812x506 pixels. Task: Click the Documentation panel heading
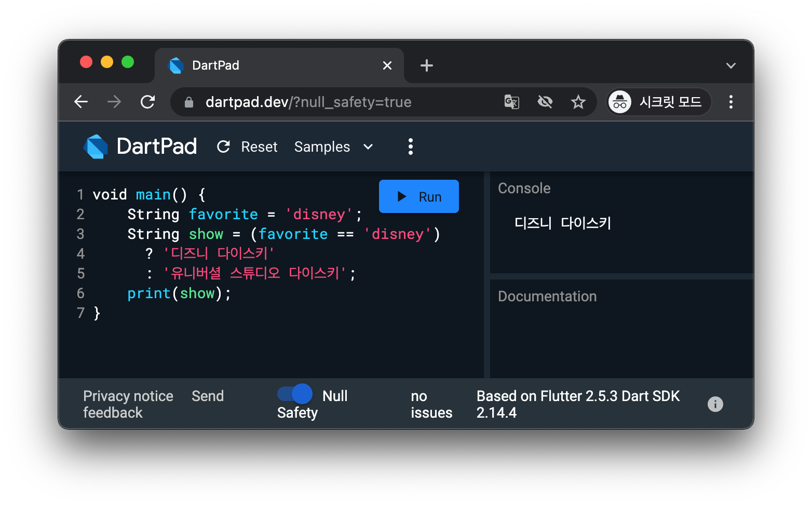pyautogui.click(x=547, y=296)
